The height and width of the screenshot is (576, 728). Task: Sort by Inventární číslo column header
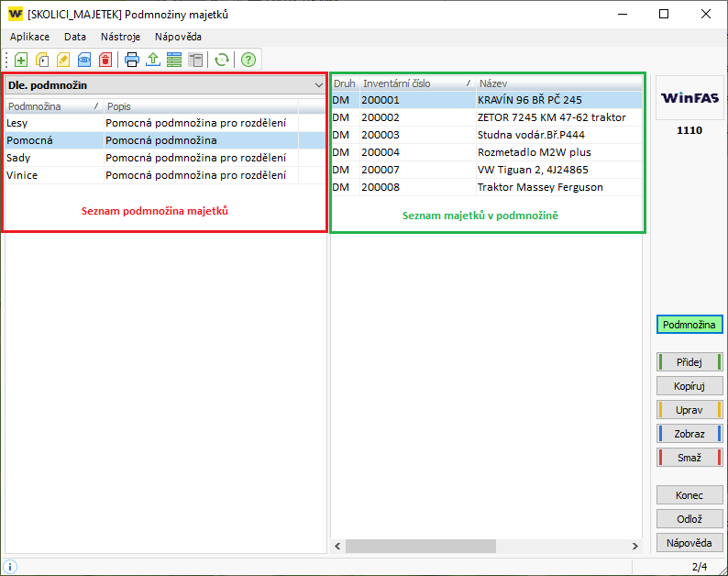418,83
